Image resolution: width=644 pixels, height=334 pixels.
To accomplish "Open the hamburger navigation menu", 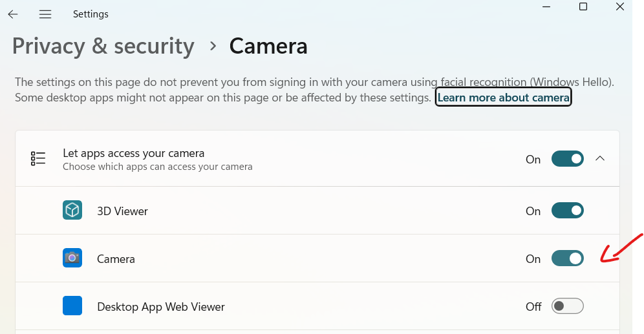I will (45, 14).
